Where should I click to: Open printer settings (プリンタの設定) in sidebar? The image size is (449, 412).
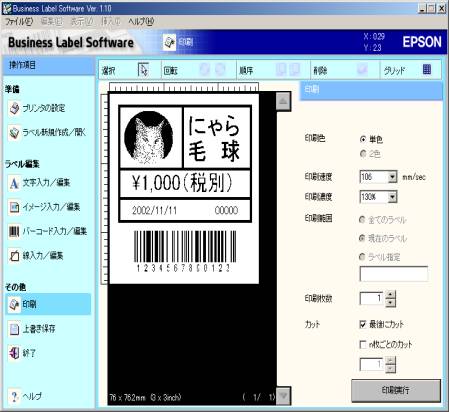[37, 108]
